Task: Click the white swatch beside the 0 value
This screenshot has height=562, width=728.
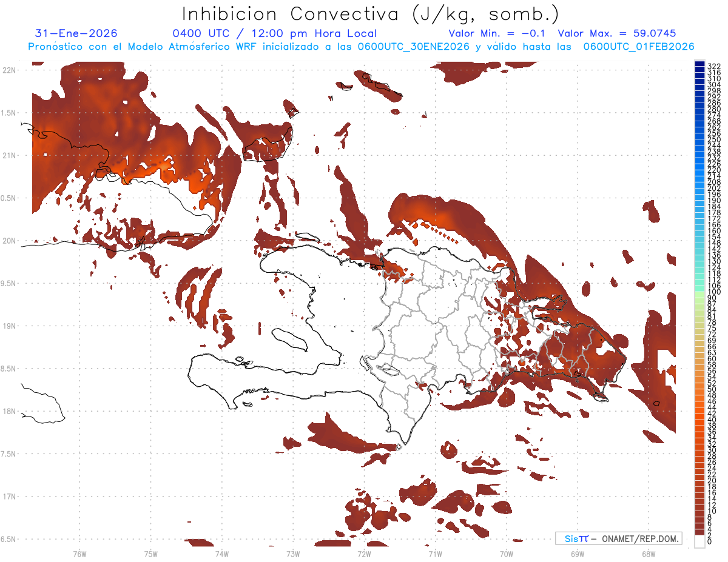Action: [x=699, y=541]
